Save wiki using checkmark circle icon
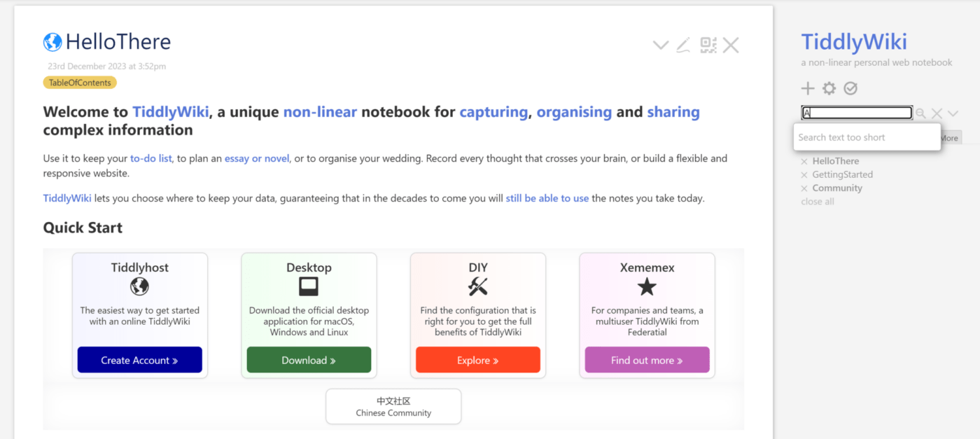Screen dimensions: 980x439 pos(850,88)
